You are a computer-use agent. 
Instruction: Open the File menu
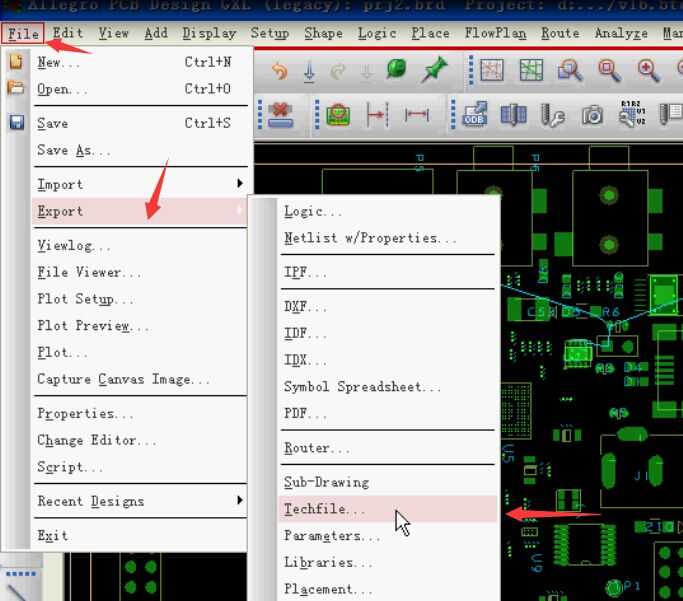point(23,33)
